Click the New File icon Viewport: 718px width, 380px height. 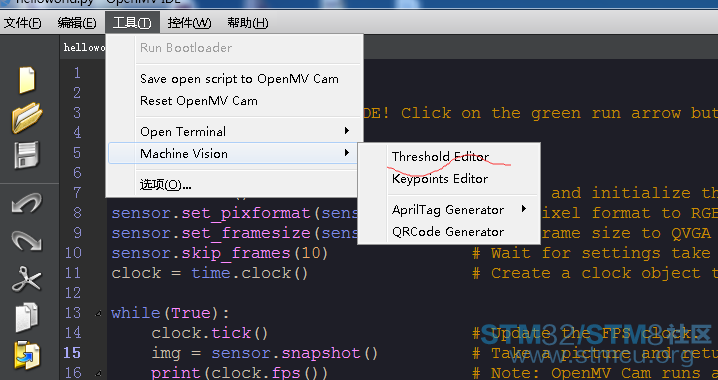click(x=27, y=80)
